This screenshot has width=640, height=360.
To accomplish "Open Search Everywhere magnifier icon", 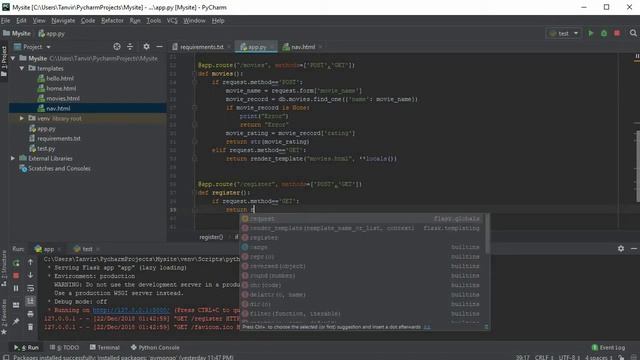I will (633, 33).
